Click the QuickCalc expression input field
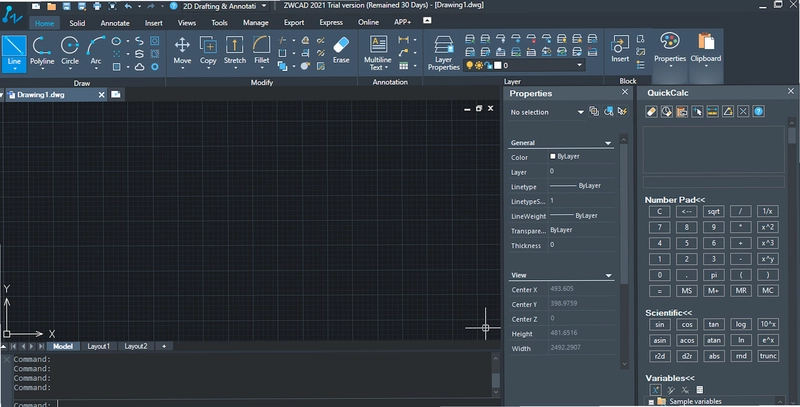The width and height of the screenshot is (800, 407). click(x=713, y=182)
